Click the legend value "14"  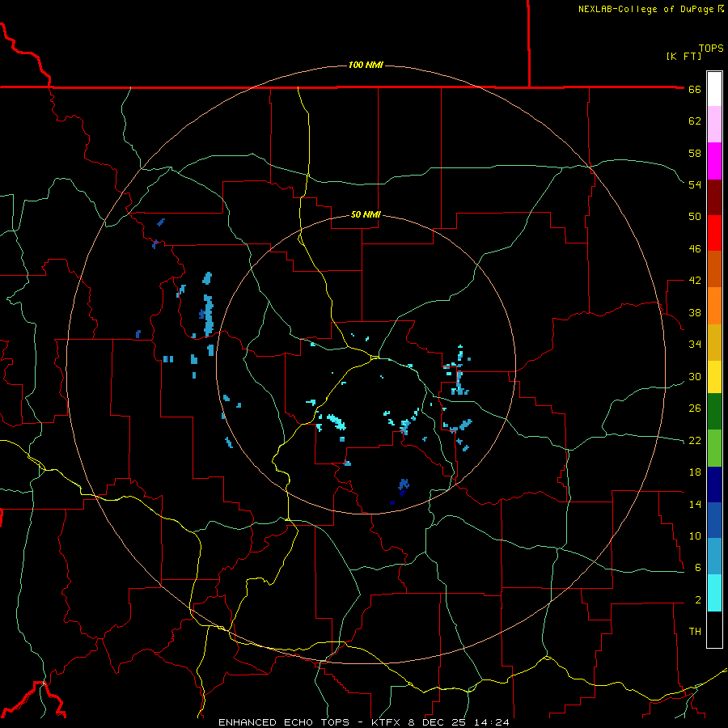[695, 504]
